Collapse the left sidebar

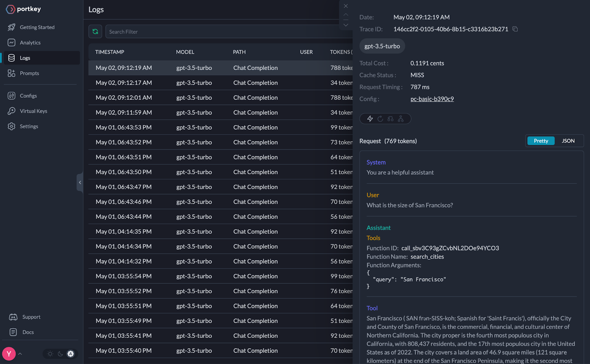[x=80, y=182]
